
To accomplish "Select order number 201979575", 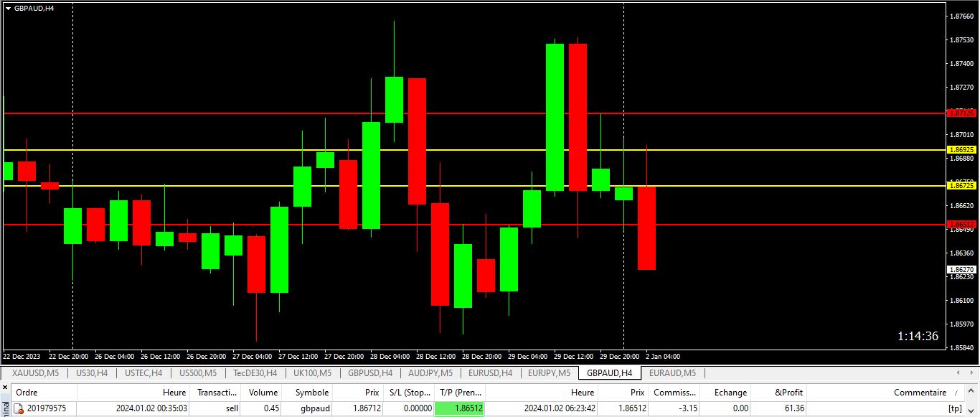I will pos(47,408).
